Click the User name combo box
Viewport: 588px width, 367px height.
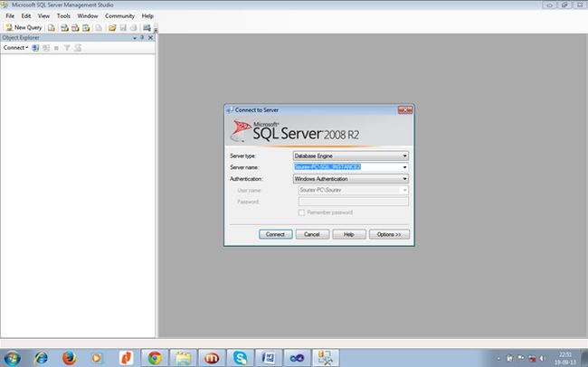[353, 190]
